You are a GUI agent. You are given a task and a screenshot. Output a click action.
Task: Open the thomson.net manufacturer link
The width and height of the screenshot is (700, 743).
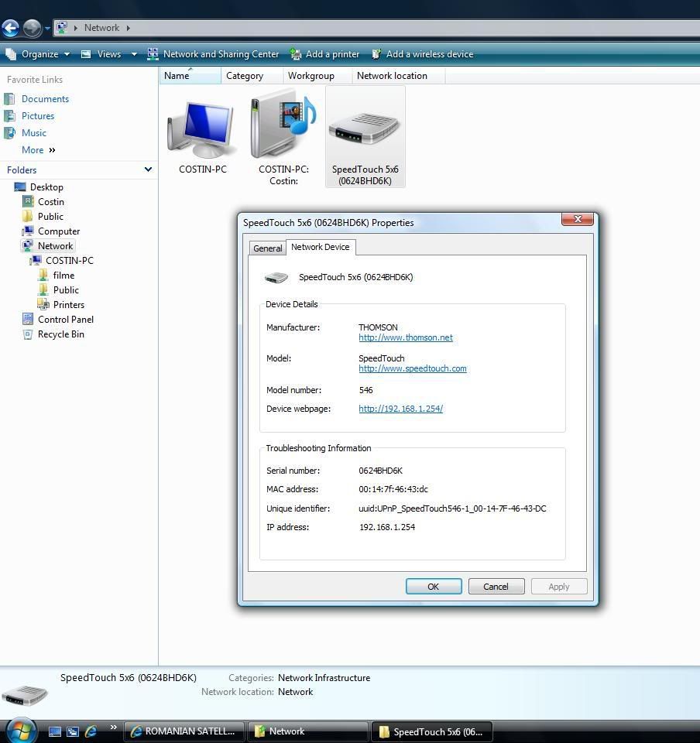405,337
